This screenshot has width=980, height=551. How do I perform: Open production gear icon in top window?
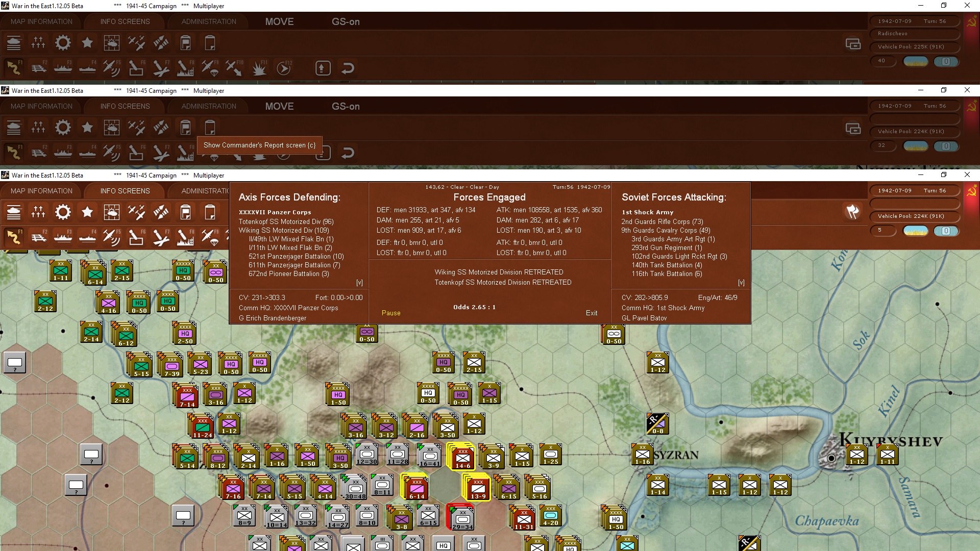(x=63, y=43)
